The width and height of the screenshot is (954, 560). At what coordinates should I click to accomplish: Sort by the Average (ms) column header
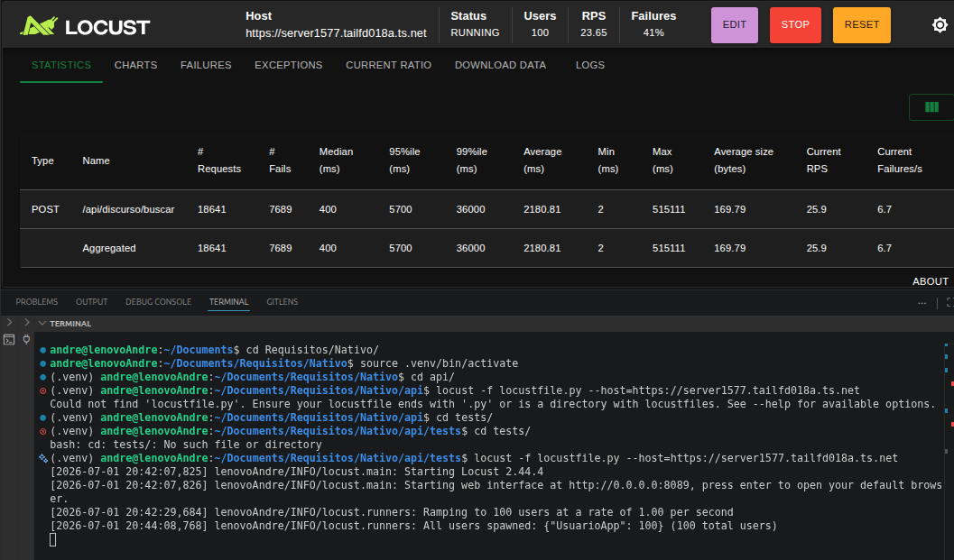click(542, 161)
